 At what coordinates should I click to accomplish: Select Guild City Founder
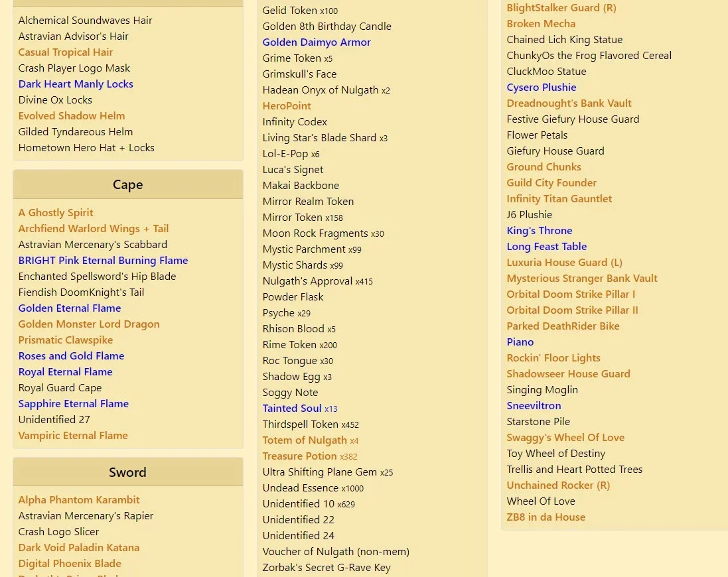(x=551, y=183)
